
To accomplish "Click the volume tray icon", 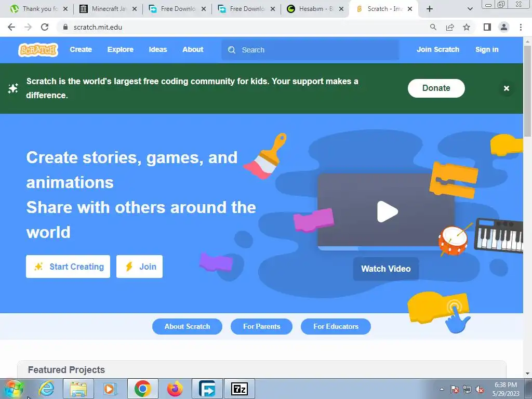I will pos(480,389).
